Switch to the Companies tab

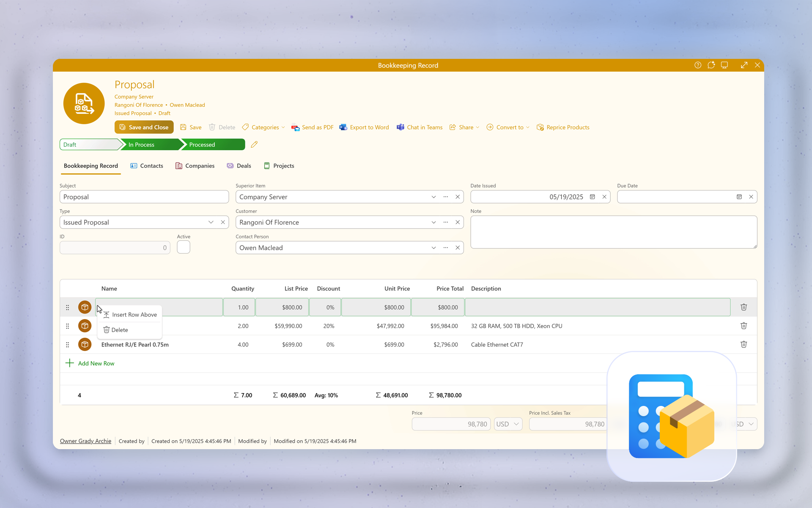pos(195,166)
